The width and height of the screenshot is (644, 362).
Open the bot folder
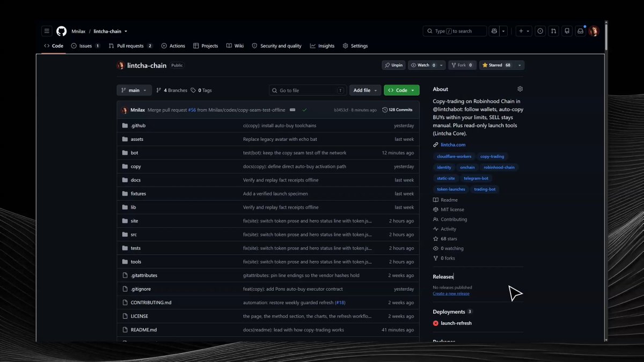click(134, 153)
